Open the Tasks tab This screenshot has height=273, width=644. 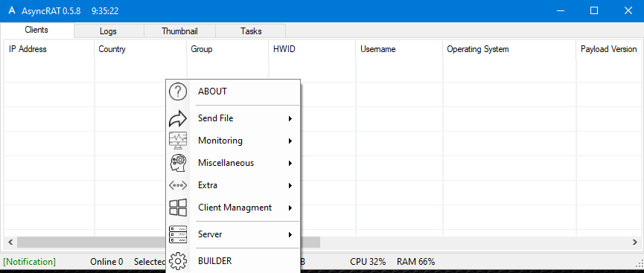[x=251, y=30]
